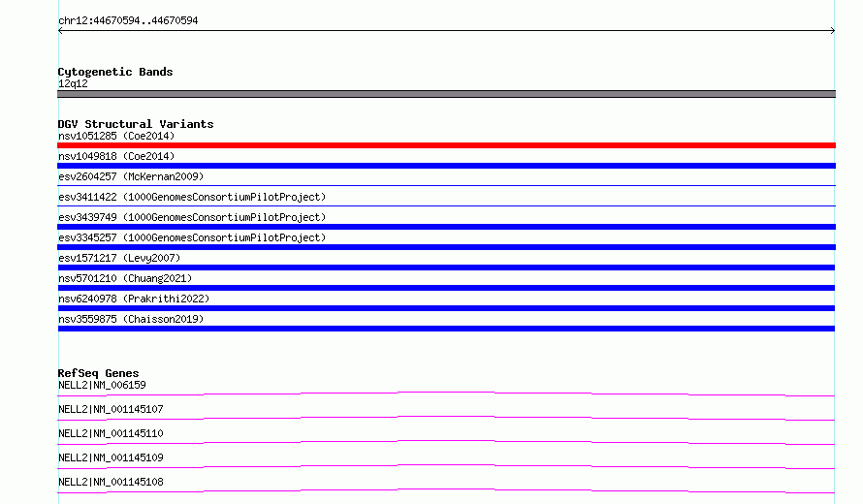Click the magenta NELL2 NM_006159 transcript line
This screenshot has width=863, height=504.
(446, 394)
